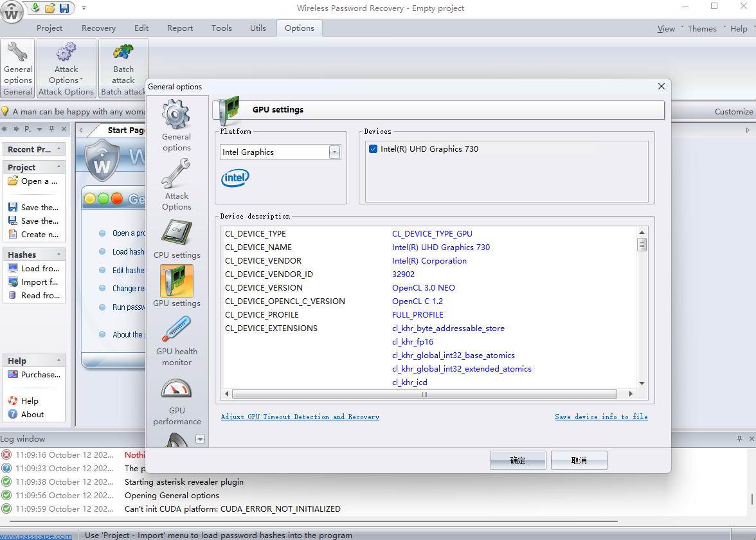Collapse the Project panel section
Viewport: 756px width, 540px height.
[x=59, y=167]
